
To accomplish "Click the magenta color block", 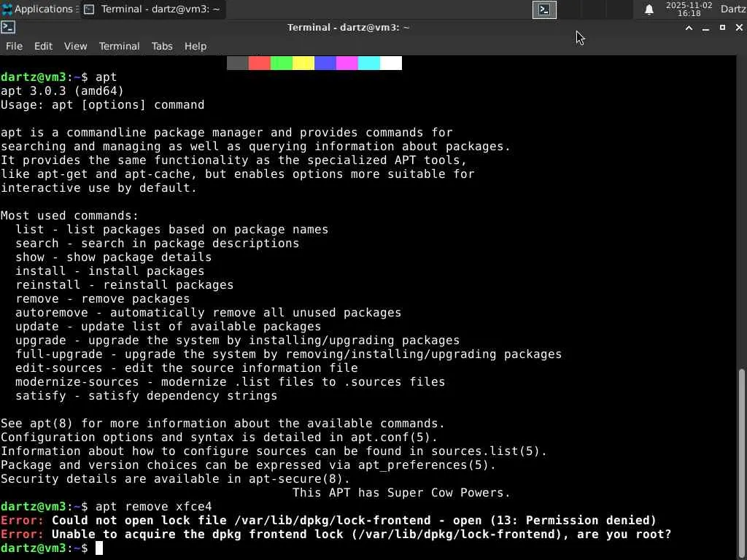I will click(x=347, y=63).
